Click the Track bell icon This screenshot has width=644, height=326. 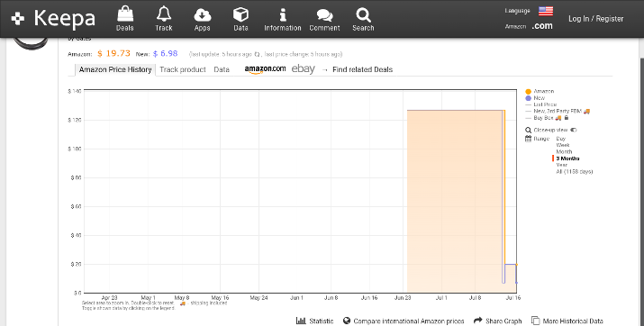(163, 14)
